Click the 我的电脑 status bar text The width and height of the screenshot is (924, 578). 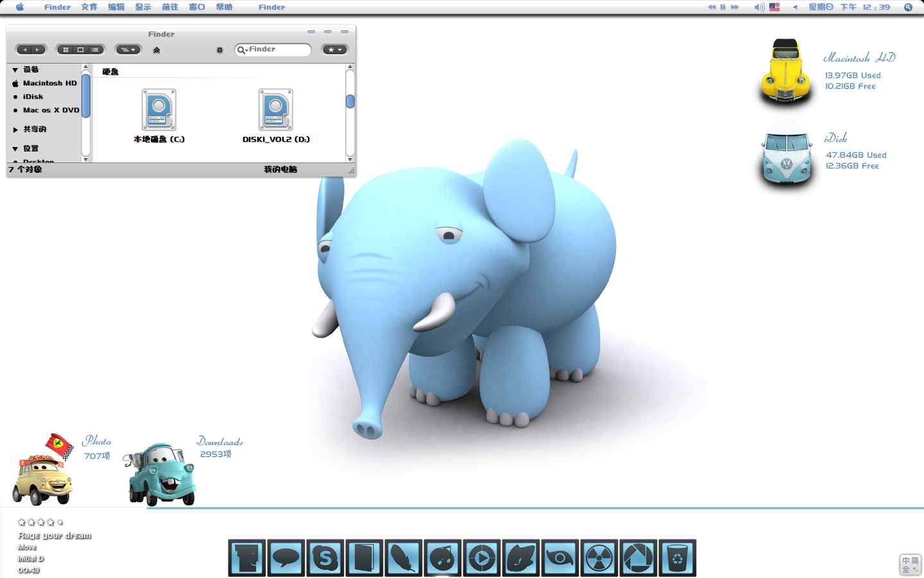point(280,170)
